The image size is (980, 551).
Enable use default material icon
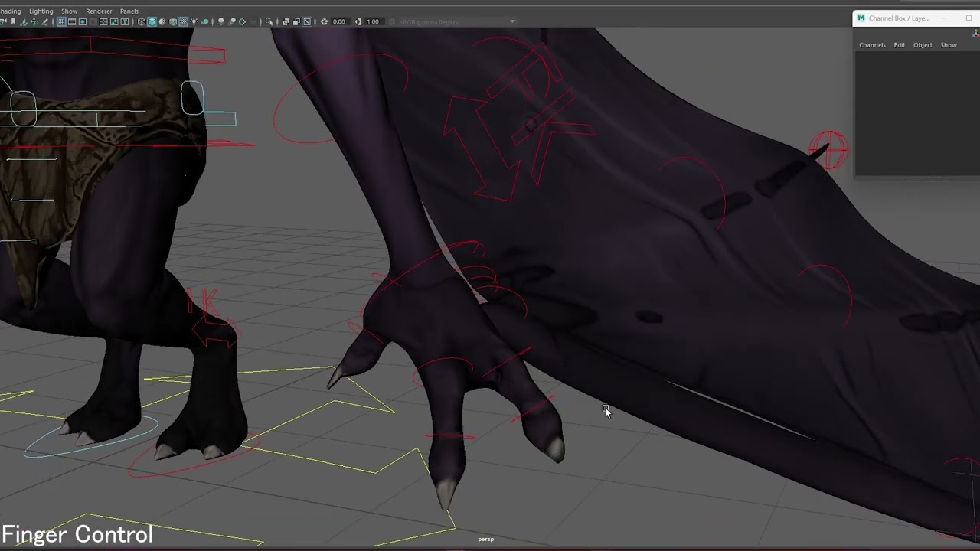(162, 21)
